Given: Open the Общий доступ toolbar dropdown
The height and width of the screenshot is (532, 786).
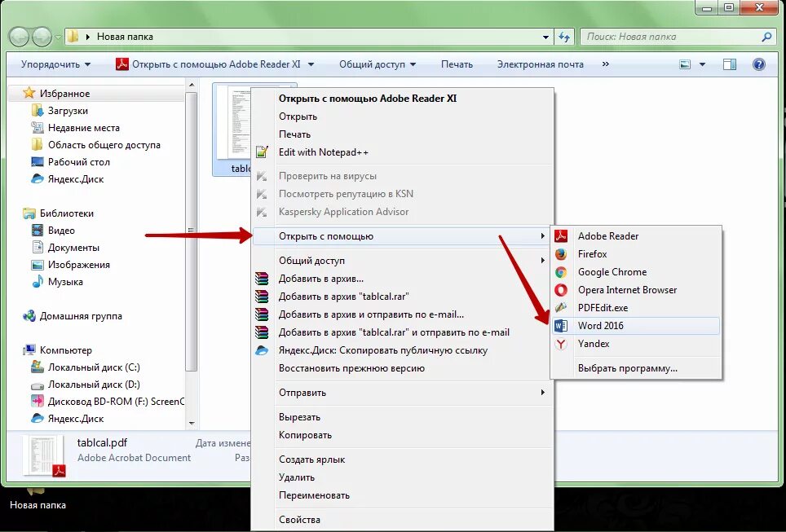Looking at the screenshot, I should [378, 64].
